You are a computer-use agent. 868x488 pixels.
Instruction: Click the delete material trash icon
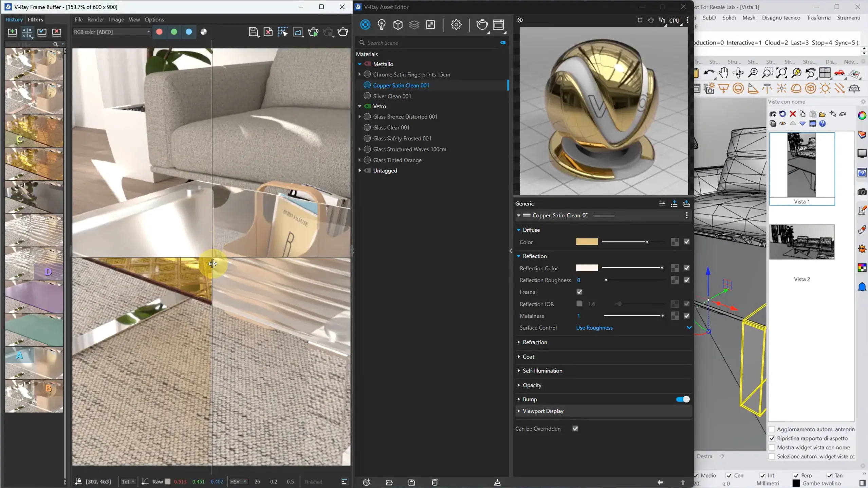point(435,482)
